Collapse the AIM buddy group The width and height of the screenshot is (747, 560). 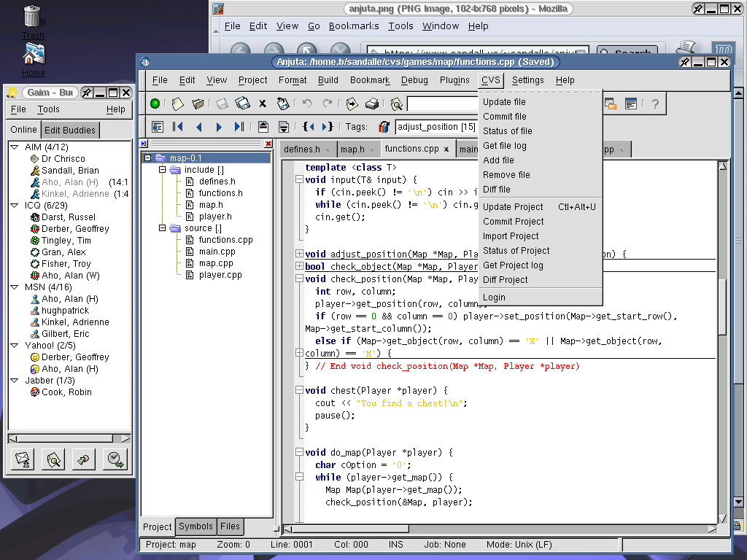[15, 147]
